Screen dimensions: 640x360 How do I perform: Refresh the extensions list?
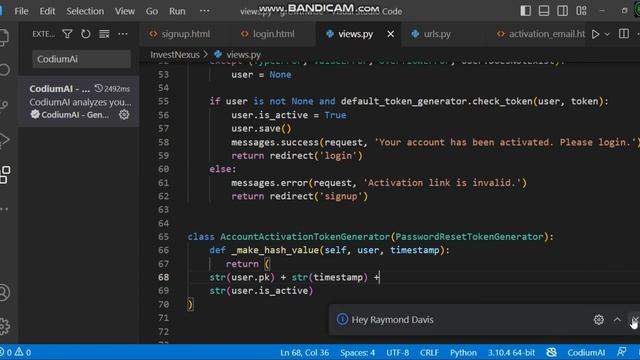tap(86, 34)
